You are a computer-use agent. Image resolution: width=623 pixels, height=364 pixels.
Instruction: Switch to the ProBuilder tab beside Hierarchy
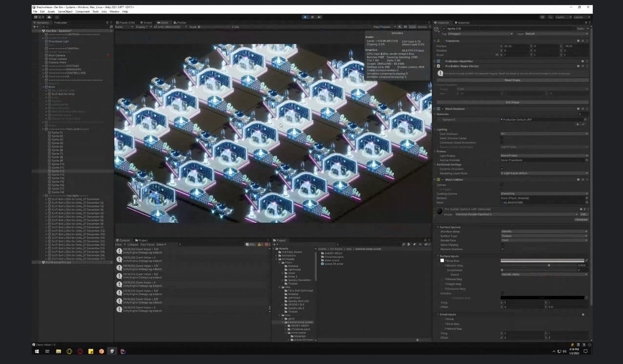(x=60, y=23)
